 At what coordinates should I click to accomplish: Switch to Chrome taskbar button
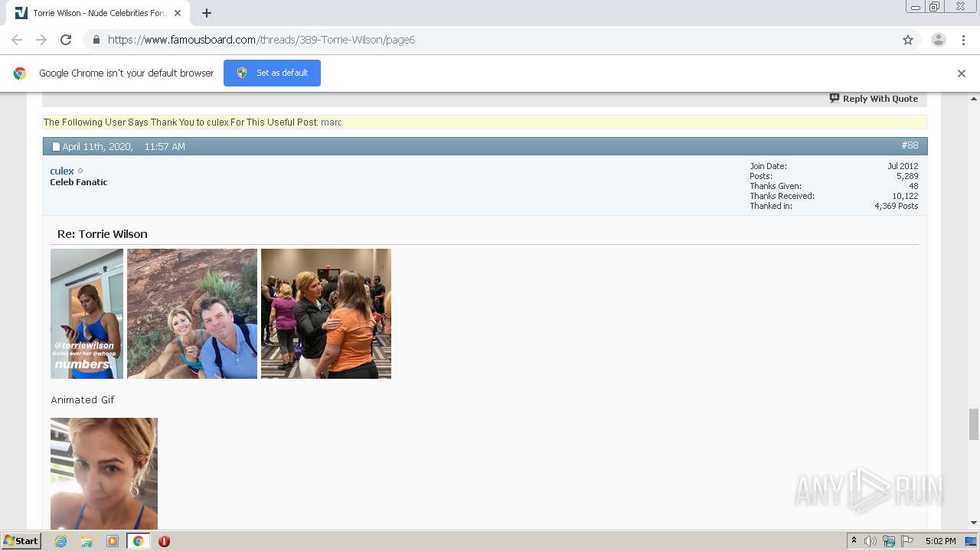coord(139,541)
